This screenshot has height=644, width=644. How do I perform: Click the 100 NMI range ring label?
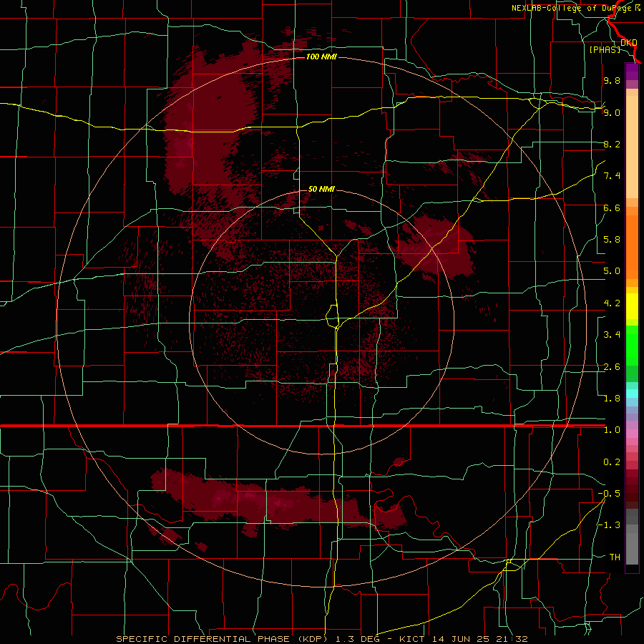[x=321, y=57]
